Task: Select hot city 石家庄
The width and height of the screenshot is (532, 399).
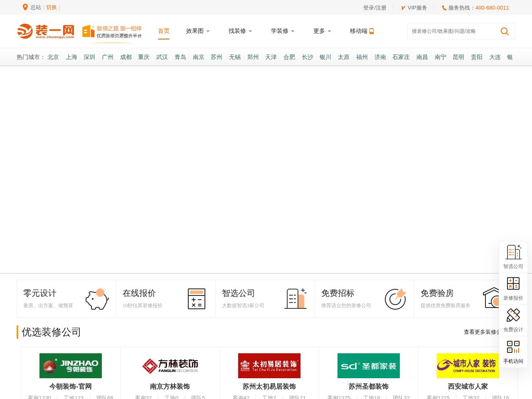Action: pyautogui.click(x=401, y=57)
